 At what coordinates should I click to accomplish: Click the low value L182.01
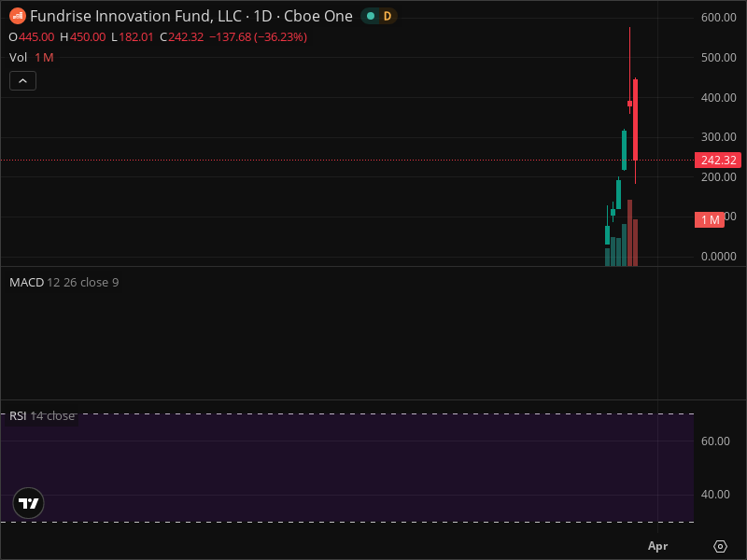tap(133, 37)
